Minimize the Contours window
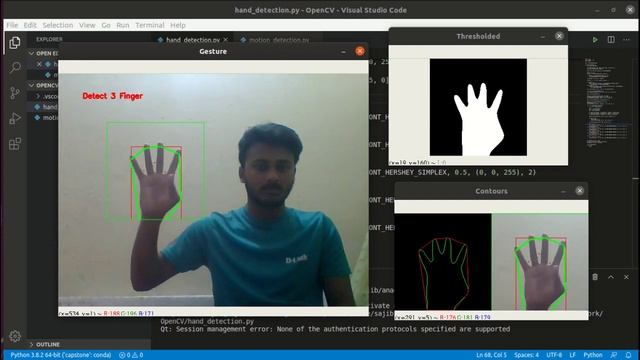 (563, 191)
